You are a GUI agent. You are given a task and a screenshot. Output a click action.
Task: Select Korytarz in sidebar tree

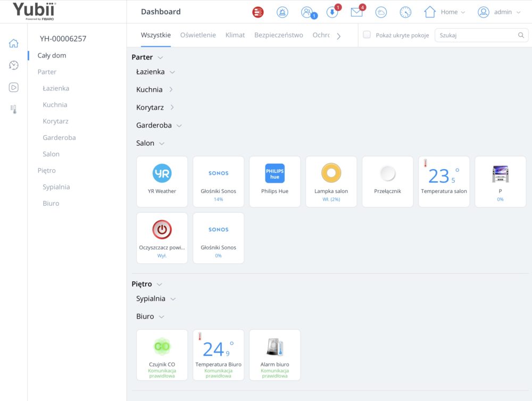tap(56, 121)
